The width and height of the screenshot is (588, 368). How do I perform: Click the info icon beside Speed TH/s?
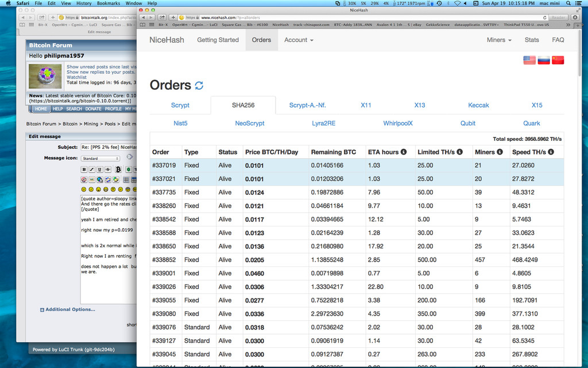pos(551,152)
